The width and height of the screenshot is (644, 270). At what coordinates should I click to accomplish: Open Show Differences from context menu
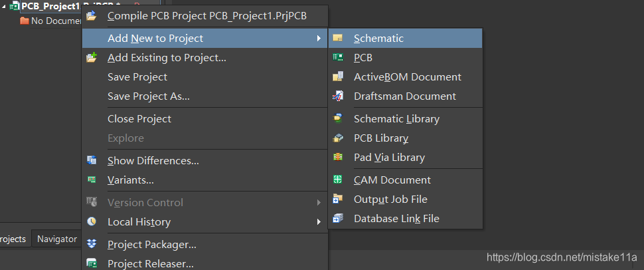tap(153, 161)
